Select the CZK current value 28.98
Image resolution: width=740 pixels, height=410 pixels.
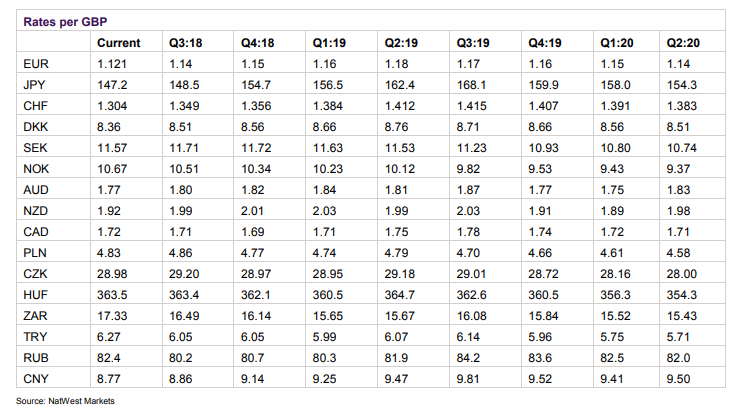click(x=112, y=273)
